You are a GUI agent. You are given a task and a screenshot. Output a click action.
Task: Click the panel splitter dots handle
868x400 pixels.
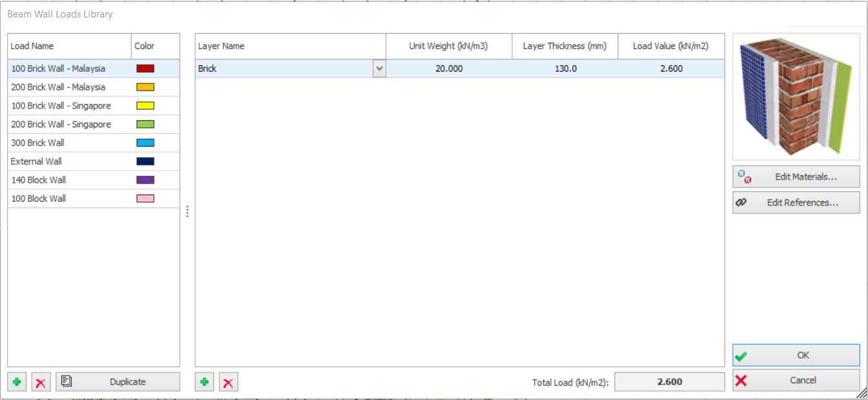coord(188,211)
